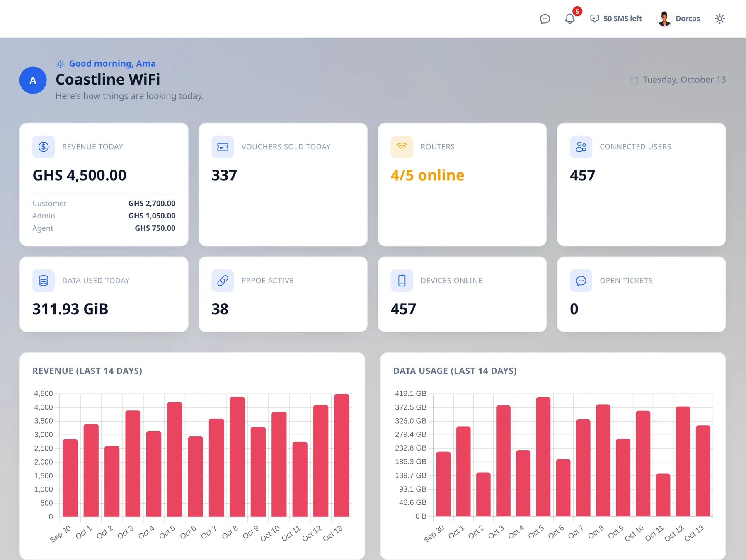Click the 'ROUTERS' card label
Viewport: 746px width, 560px height.
(438, 147)
